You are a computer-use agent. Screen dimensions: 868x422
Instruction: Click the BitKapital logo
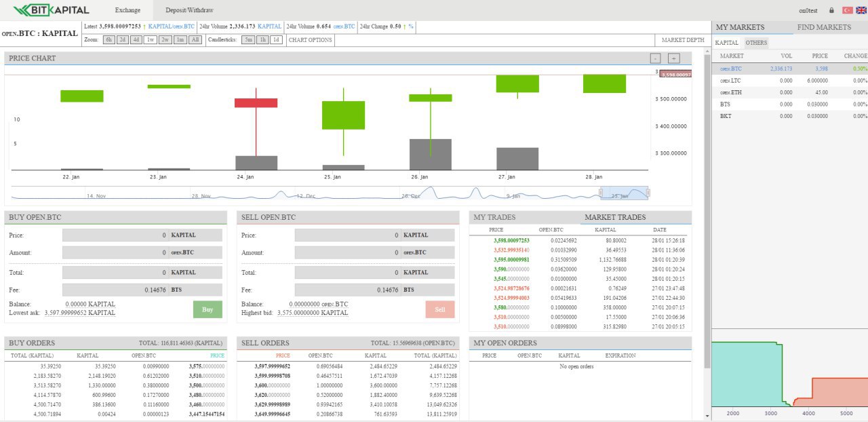click(51, 10)
